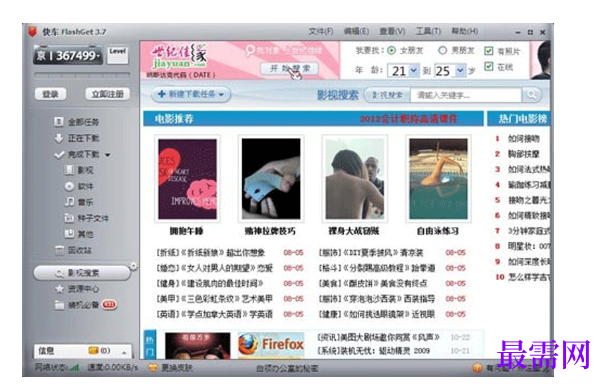The image size is (609, 386).
Task: Click the level progress bar under account
Action: tap(82, 75)
